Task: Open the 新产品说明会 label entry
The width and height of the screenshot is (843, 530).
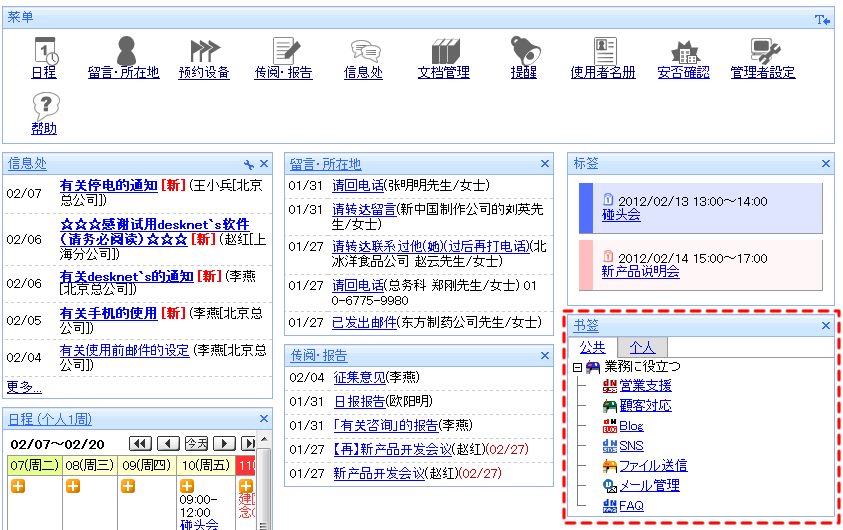Action: point(640,271)
